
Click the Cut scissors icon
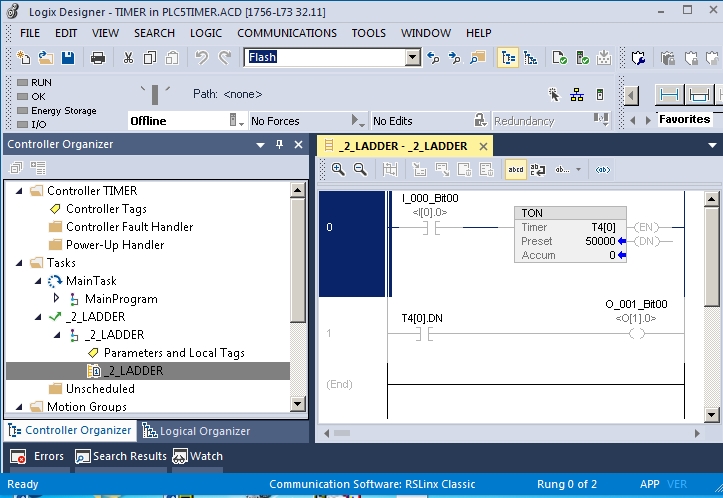128,58
